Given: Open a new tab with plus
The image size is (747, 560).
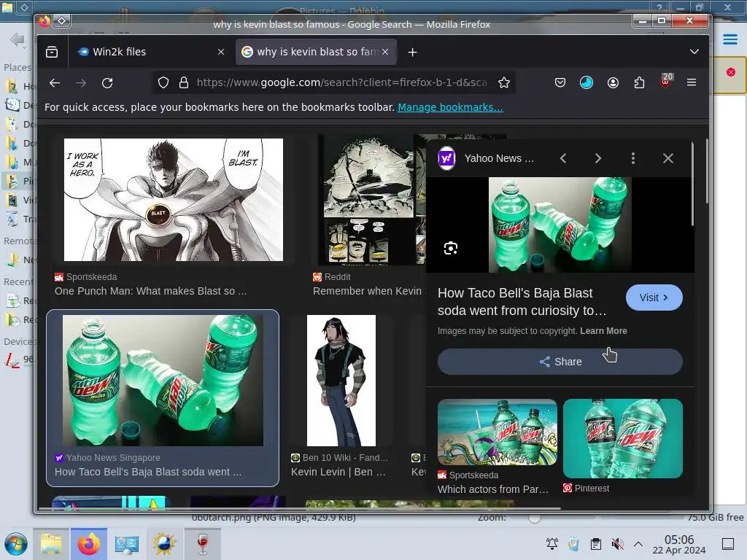Looking at the screenshot, I should coord(413,52).
